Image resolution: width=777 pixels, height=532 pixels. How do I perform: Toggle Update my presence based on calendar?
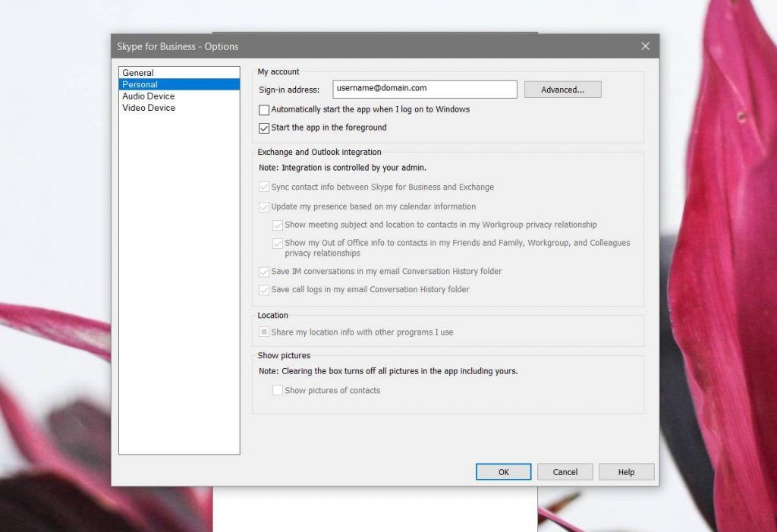point(264,207)
